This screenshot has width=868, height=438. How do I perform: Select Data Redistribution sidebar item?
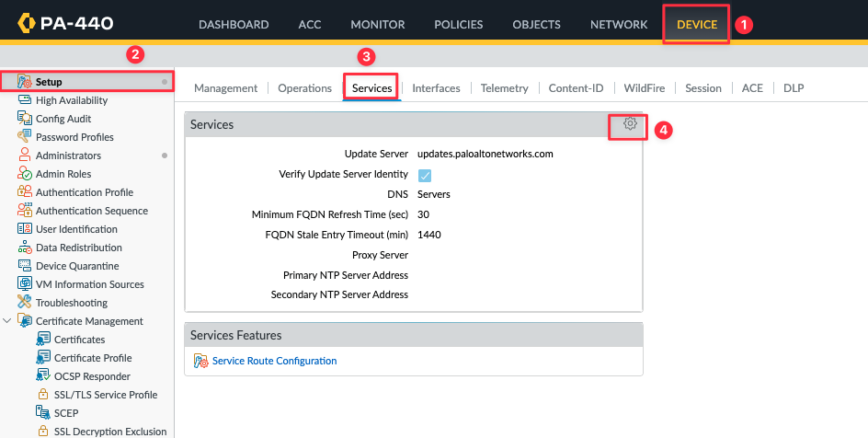coord(78,248)
